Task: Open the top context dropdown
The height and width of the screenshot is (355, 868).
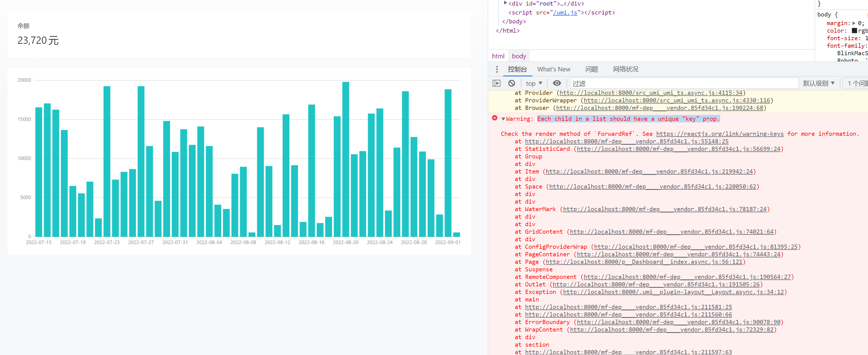Action: pyautogui.click(x=534, y=83)
